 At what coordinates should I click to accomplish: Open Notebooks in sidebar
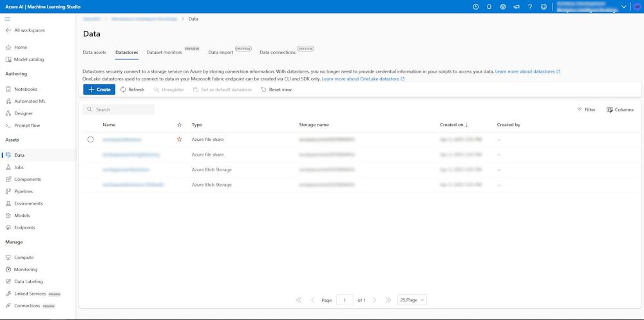21,89
